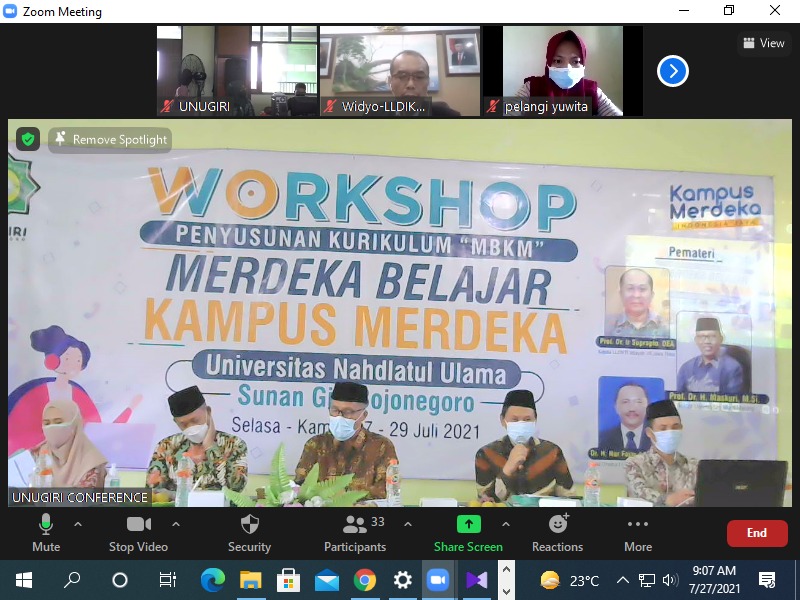Click the taskbar scroll down arrow
The image size is (800, 600).
pyautogui.click(x=506, y=591)
